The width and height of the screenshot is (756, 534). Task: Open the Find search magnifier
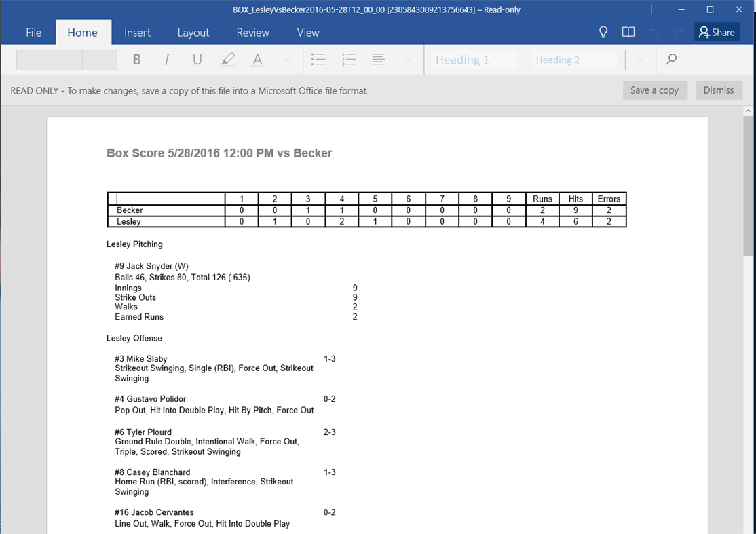(x=670, y=60)
